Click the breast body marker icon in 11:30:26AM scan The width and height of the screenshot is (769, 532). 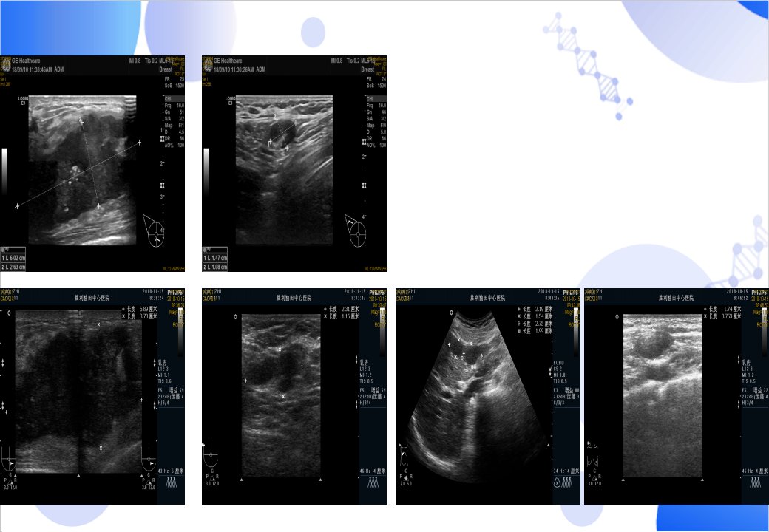(x=356, y=231)
